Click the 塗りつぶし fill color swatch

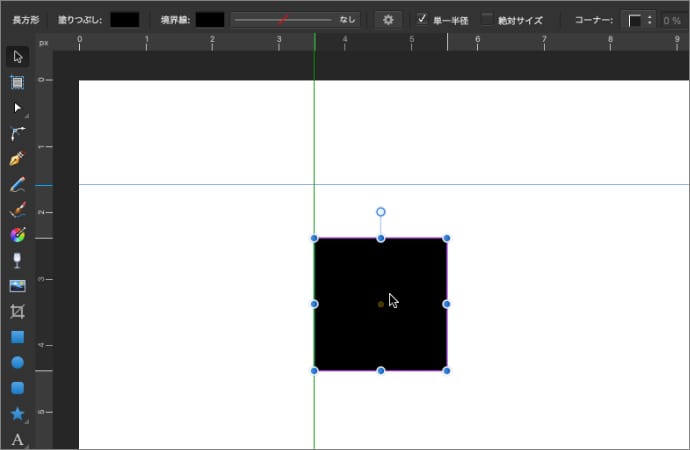[125, 19]
